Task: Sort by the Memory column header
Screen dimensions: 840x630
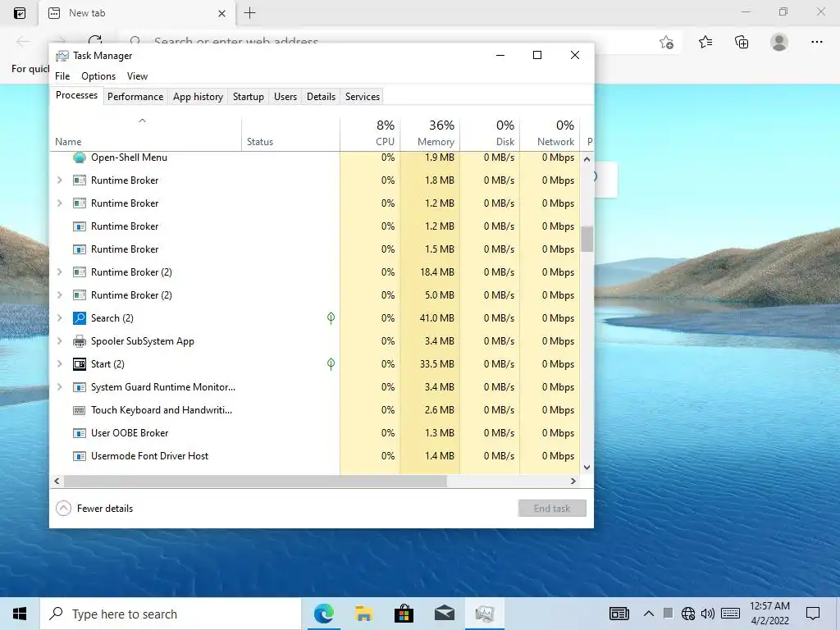Action: click(430, 133)
